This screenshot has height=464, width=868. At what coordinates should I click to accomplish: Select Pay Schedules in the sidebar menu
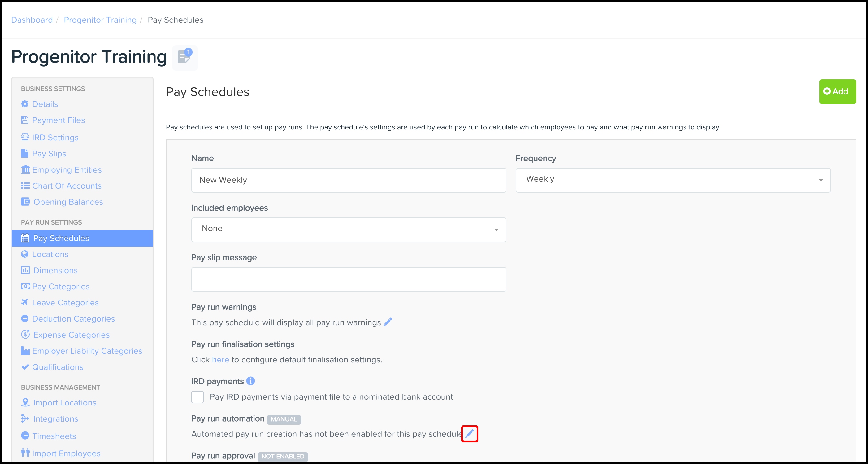pos(61,238)
